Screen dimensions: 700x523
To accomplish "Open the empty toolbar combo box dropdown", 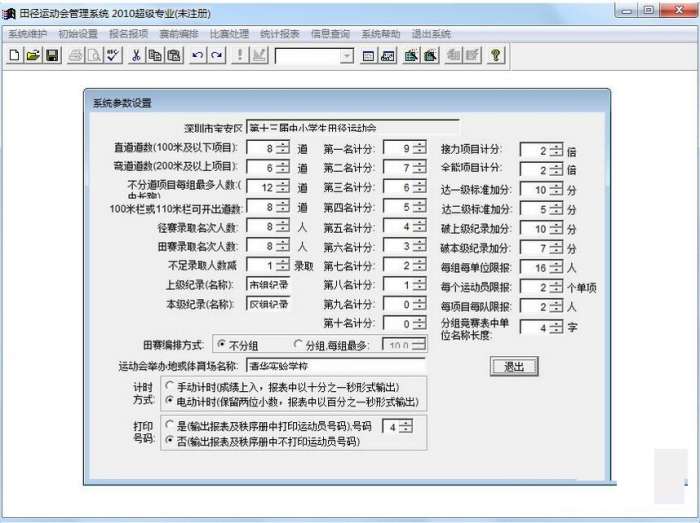I will click(347, 56).
